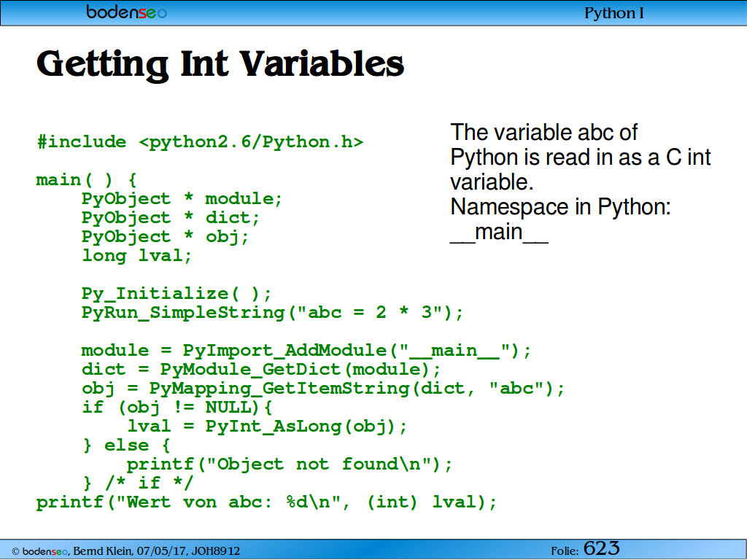
Task: Click the PyRun_SimpleString("abc = 2 * 3") line
Action: 272,313
